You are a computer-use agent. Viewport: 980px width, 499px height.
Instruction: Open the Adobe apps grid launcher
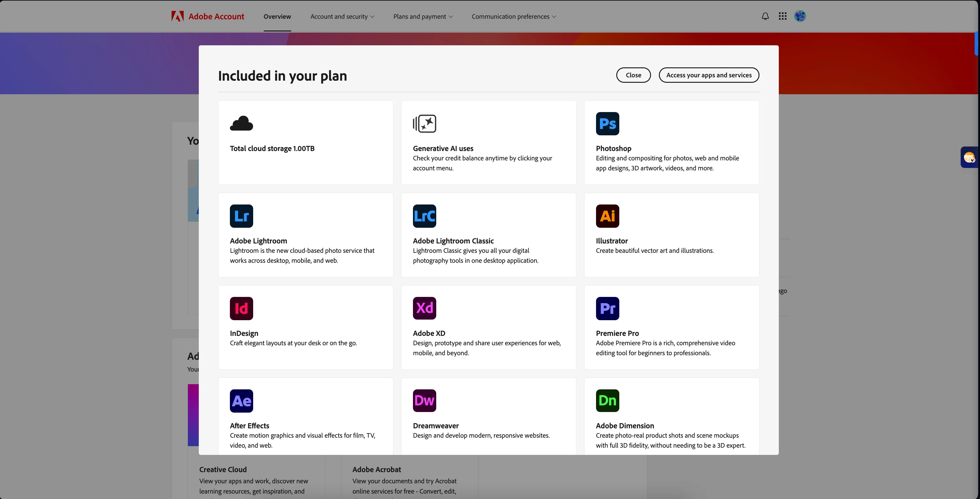pyautogui.click(x=782, y=16)
